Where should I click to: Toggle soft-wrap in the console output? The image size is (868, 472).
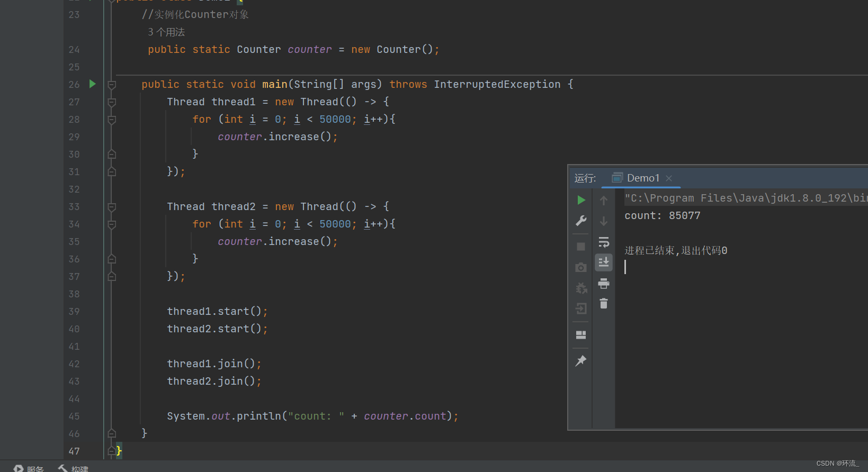(604, 242)
